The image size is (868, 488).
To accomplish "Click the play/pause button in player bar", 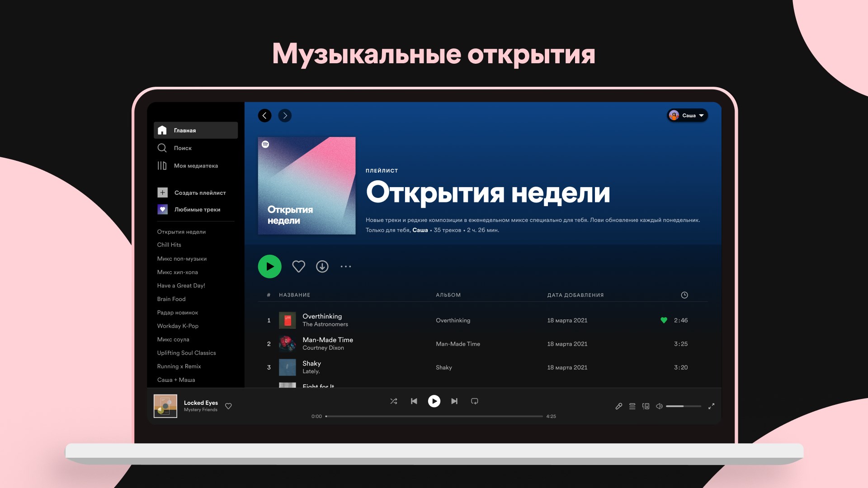I will click(x=434, y=401).
